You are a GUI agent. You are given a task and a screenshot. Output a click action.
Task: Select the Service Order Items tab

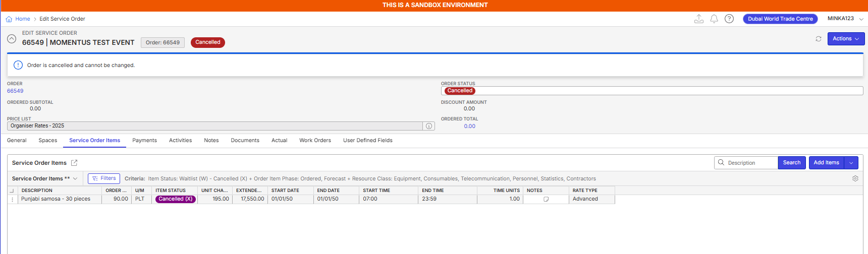[x=94, y=141]
